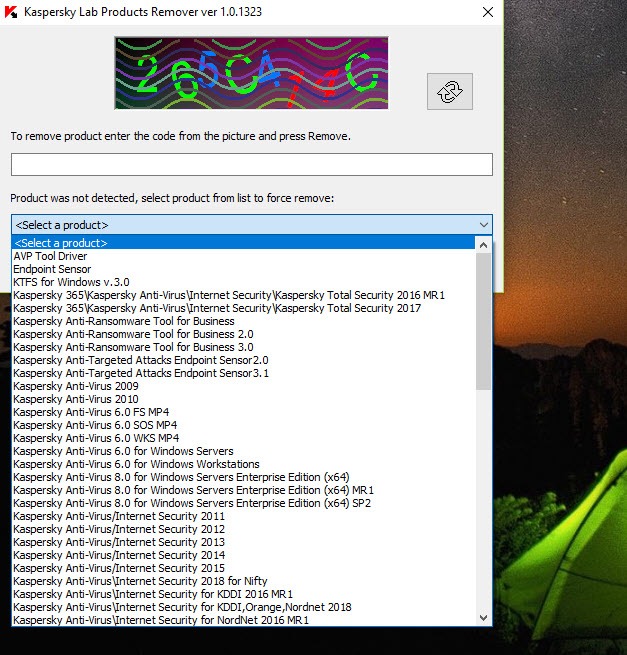Select Kaspersky Anti-Virus 6.0 SOS MP4
The image size is (627, 655).
tap(244, 425)
